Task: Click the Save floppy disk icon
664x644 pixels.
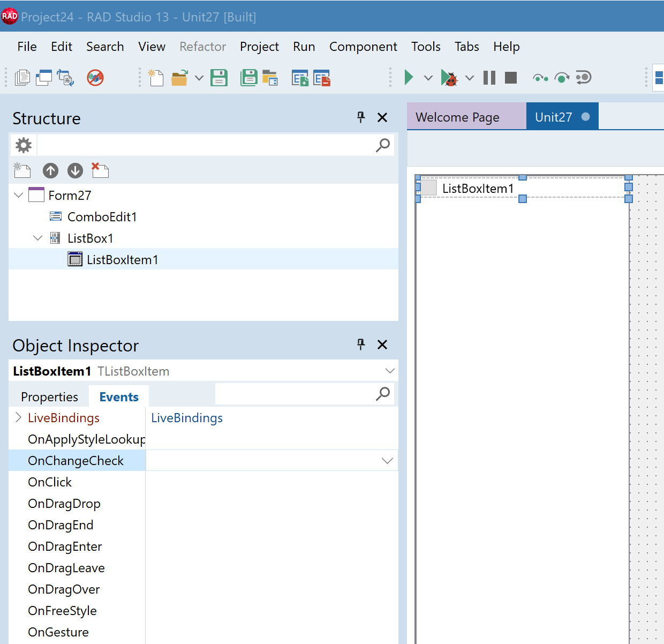Action: 219,78
